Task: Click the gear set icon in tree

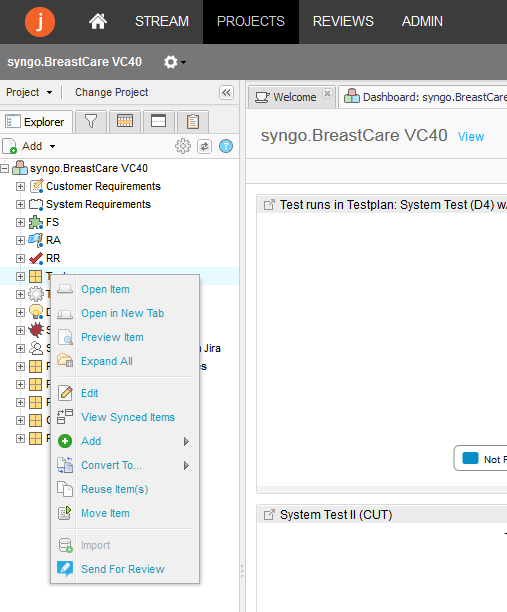Action: (36, 294)
